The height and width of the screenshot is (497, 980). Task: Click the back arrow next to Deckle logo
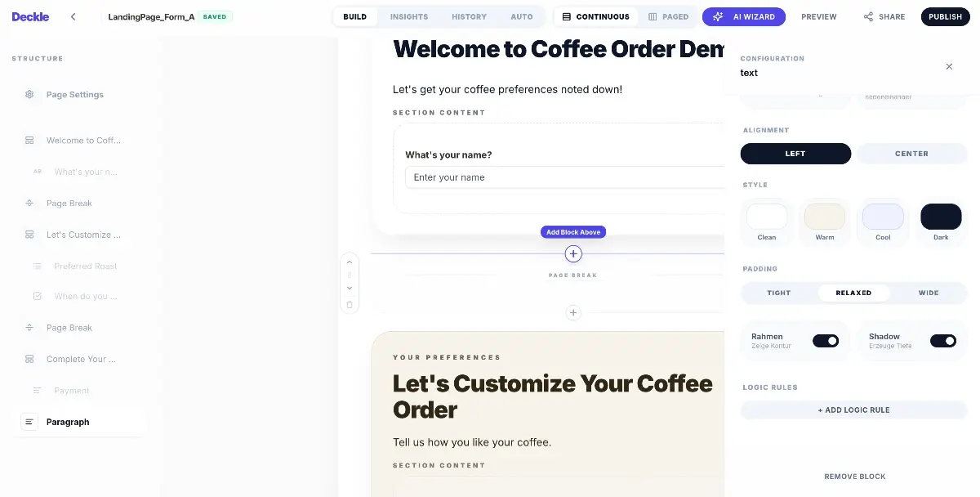tap(73, 16)
